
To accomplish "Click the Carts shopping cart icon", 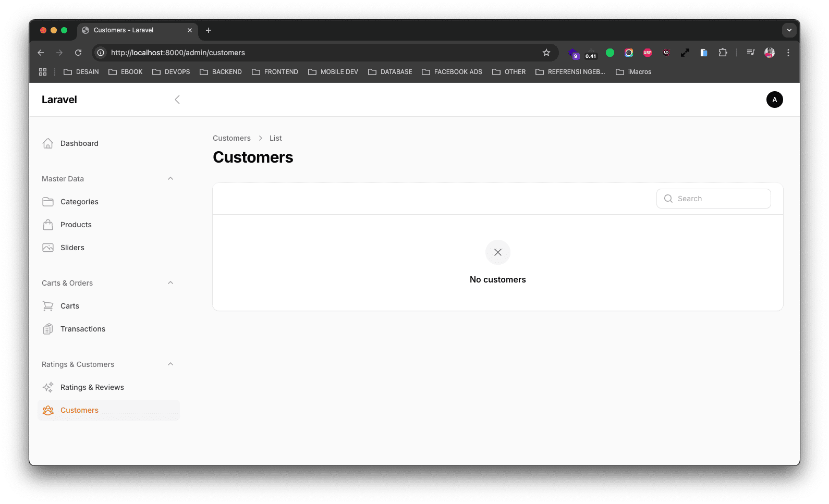I will 48,306.
